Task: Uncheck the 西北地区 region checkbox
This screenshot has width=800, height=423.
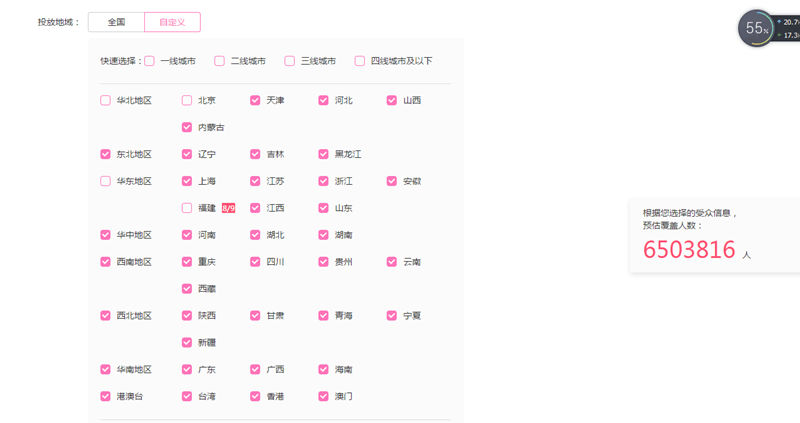Action: click(x=106, y=316)
